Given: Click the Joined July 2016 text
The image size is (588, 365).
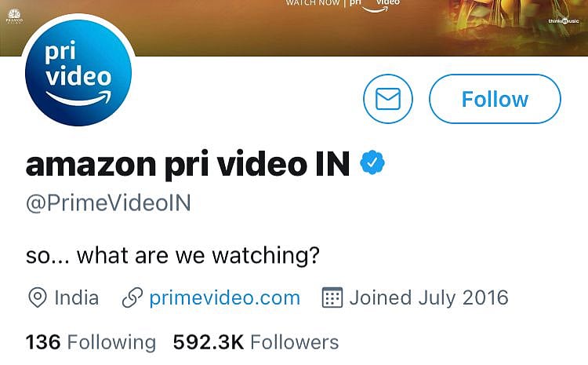Looking at the screenshot, I should (429, 297).
